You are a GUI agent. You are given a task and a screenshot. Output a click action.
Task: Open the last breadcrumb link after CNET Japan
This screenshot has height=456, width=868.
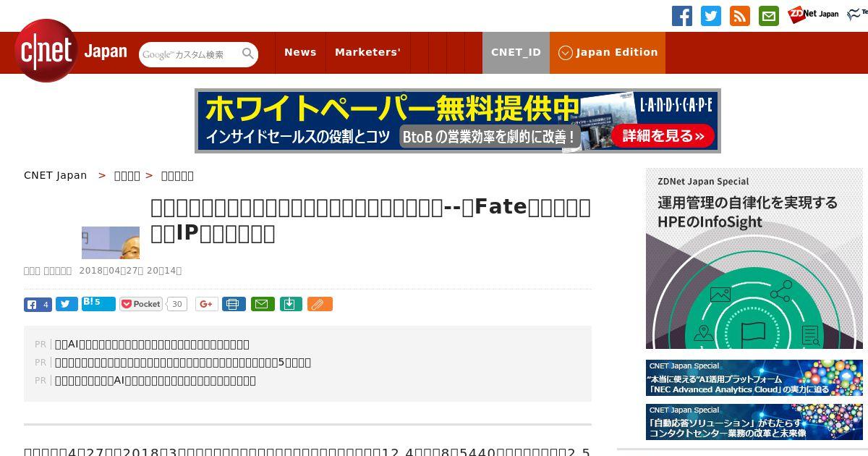177,175
